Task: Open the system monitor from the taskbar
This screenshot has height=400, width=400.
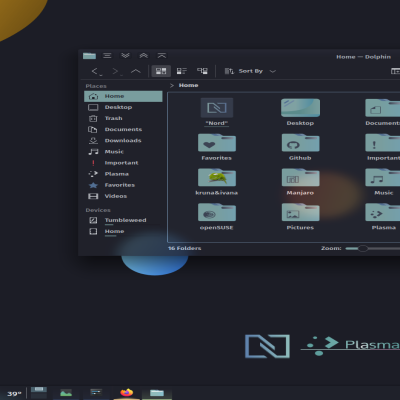Action: (x=66, y=393)
